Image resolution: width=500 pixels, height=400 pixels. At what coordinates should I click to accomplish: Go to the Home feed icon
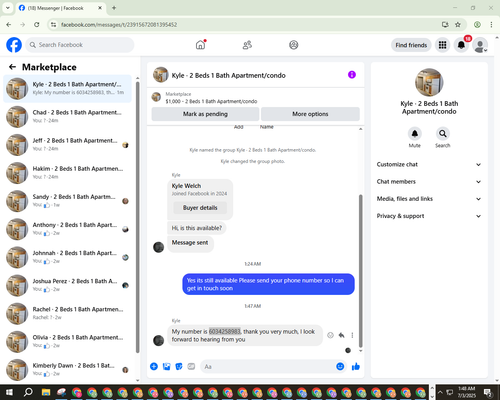pyautogui.click(x=200, y=45)
